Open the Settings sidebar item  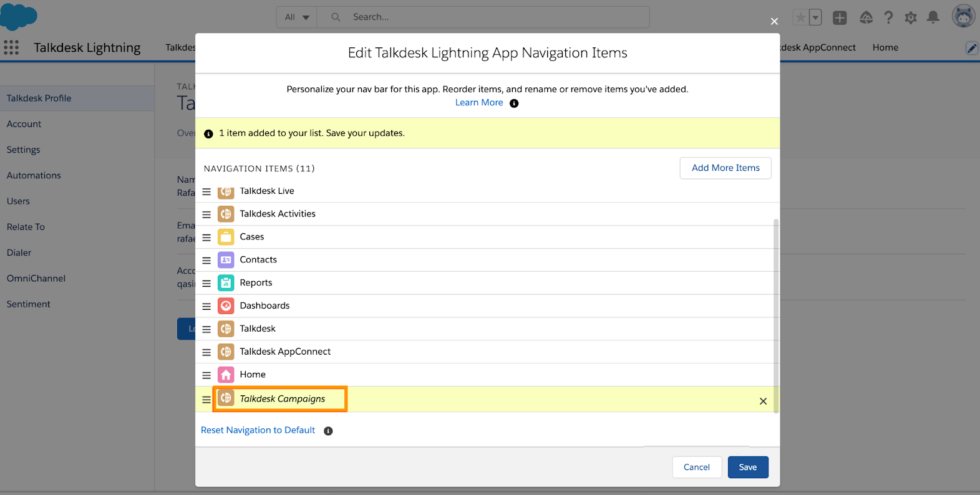[77, 150]
